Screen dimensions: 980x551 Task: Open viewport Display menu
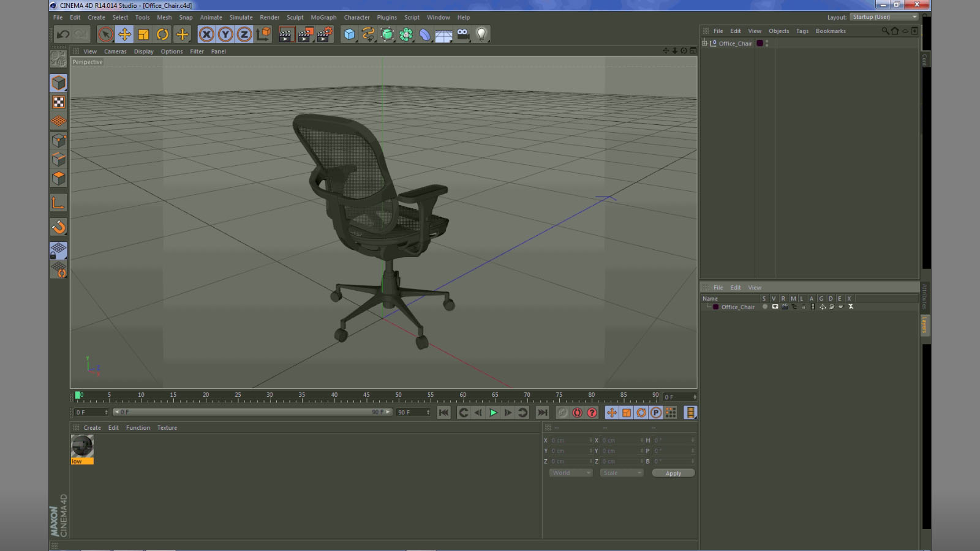pos(144,51)
